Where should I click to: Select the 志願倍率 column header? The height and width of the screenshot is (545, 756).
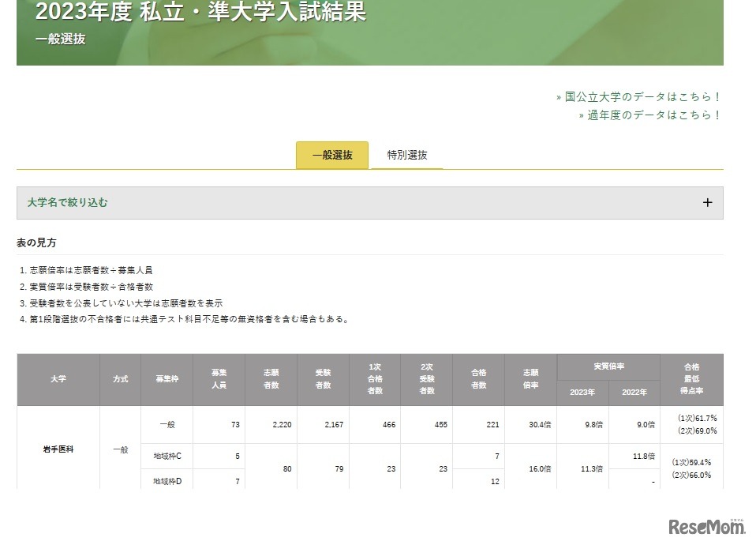click(x=530, y=379)
